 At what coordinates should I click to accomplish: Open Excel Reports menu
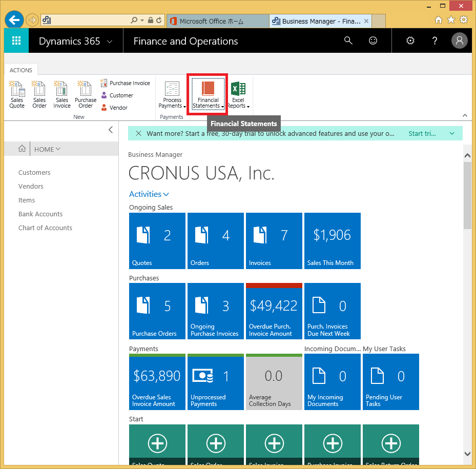pyautogui.click(x=239, y=94)
